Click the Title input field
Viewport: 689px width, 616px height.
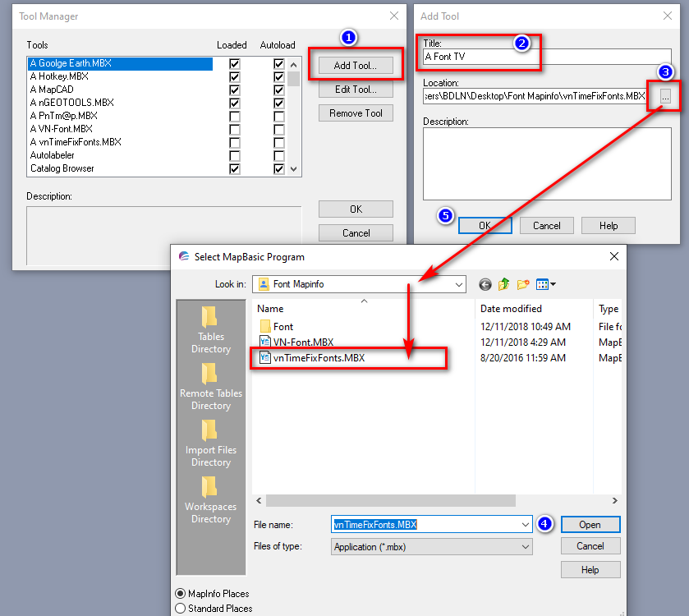[x=547, y=57]
